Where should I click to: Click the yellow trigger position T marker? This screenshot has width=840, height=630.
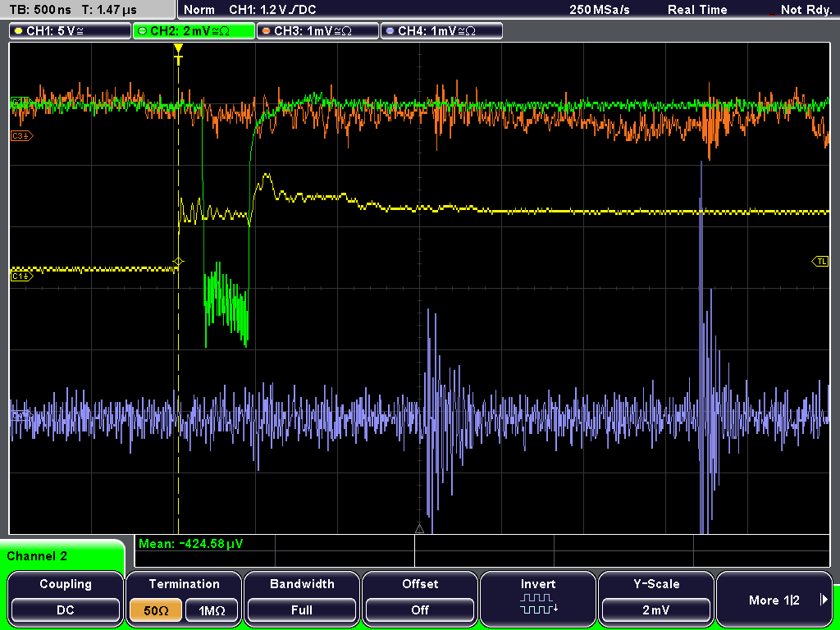[x=178, y=54]
